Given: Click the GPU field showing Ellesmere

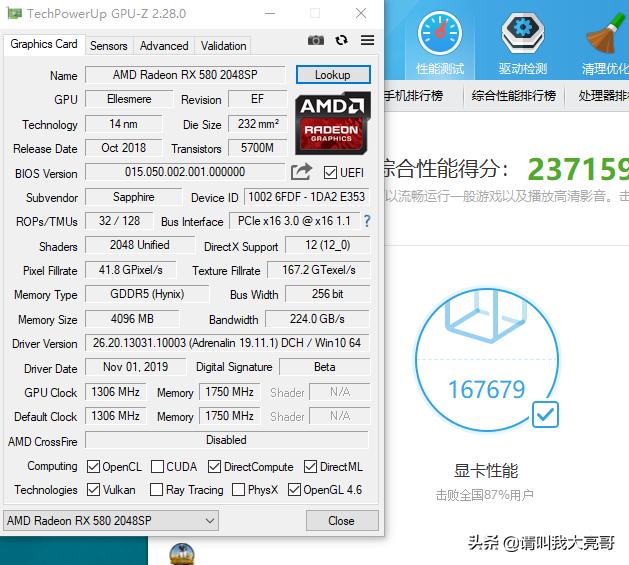Looking at the screenshot, I should (129, 99).
